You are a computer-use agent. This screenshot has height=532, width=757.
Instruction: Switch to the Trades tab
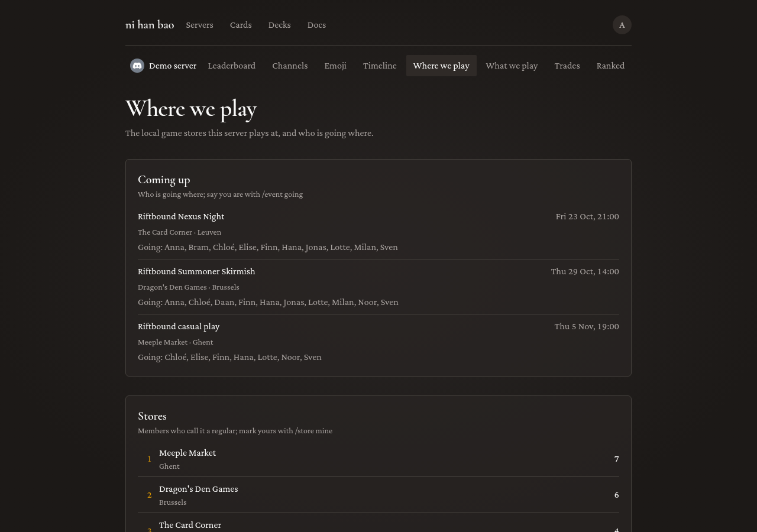click(x=567, y=66)
